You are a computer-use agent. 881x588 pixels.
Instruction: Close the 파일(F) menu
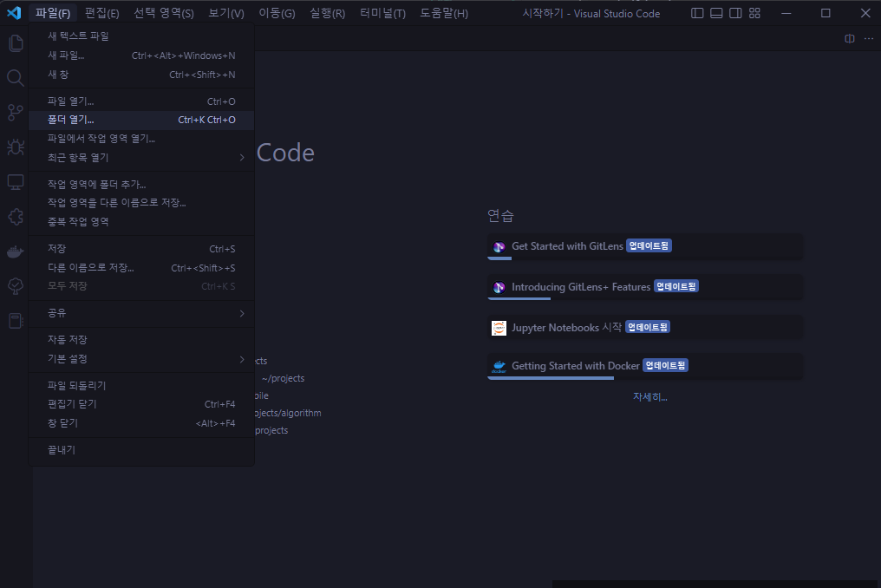[x=53, y=13]
